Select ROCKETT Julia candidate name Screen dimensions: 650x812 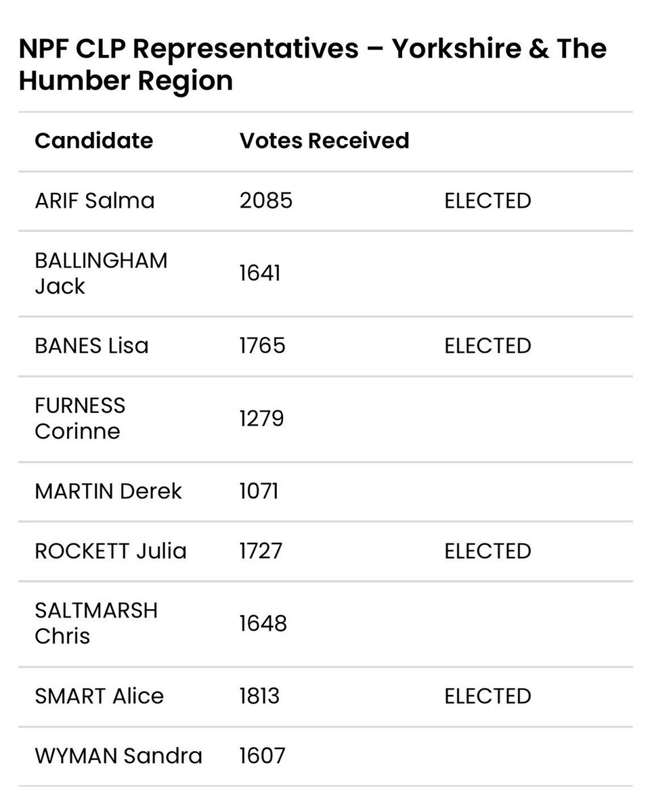110,551
